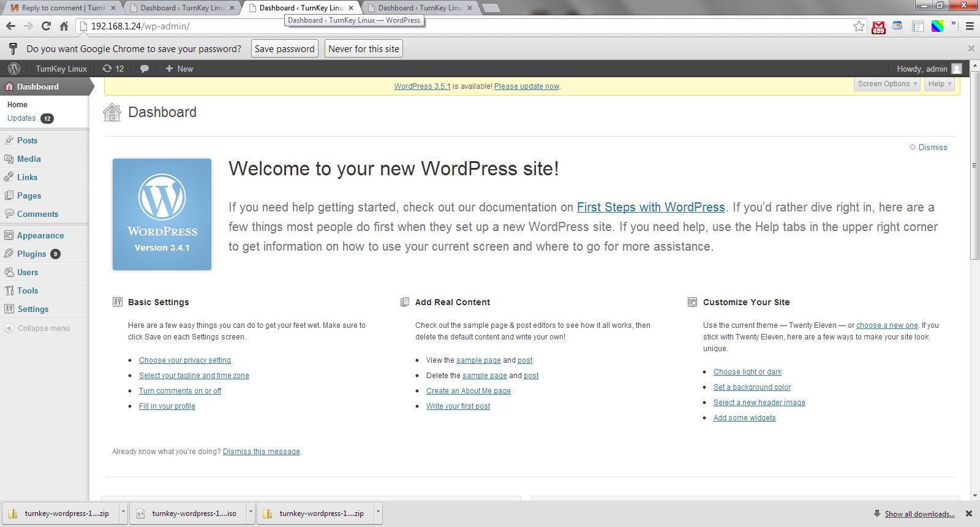Image resolution: width=980 pixels, height=527 pixels.
Task: Open dropdown arrow for turnkey-wordpress iso download
Action: click(251, 512)
